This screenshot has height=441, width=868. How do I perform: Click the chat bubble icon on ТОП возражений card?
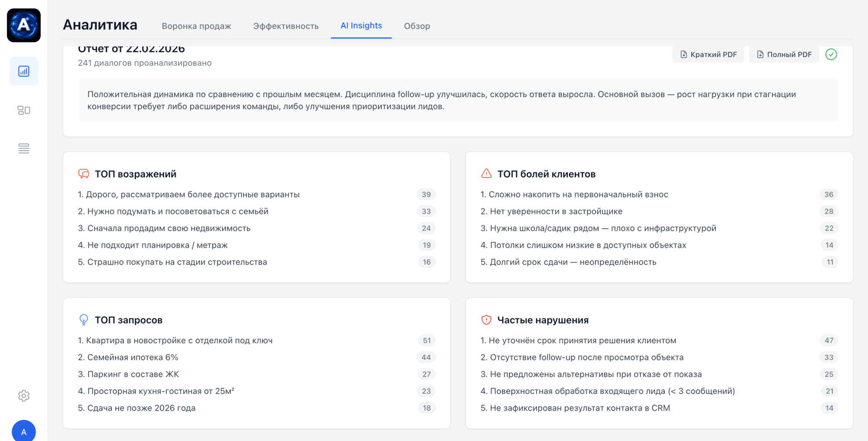tap(83, 173)
